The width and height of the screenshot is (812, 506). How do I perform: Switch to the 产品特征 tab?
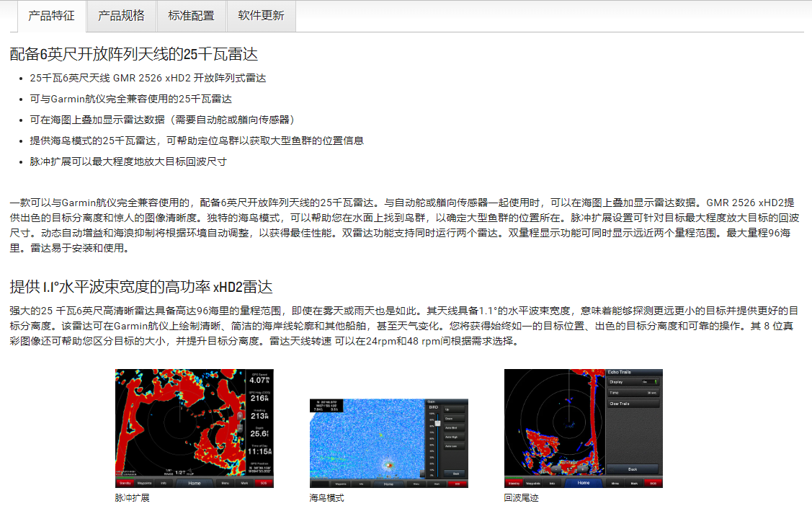tap(52, 16)
